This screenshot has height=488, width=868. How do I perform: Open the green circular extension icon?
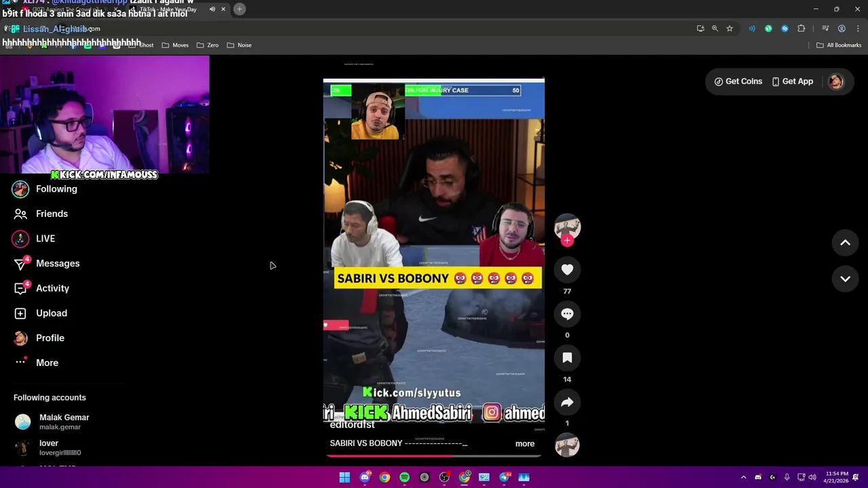pyautogui.click(x=768, y=28)
